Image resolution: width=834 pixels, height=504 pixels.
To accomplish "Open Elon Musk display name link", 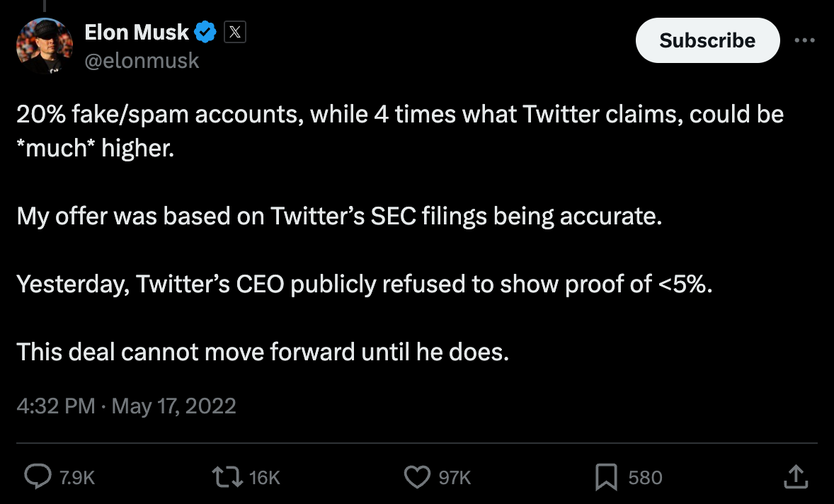I will click(x=137, y=32).
